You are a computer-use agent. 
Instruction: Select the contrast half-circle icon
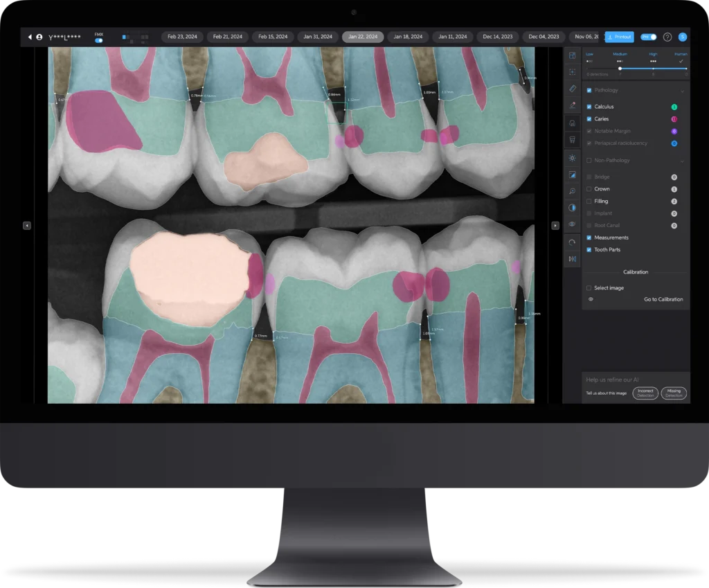click(572, 208)
